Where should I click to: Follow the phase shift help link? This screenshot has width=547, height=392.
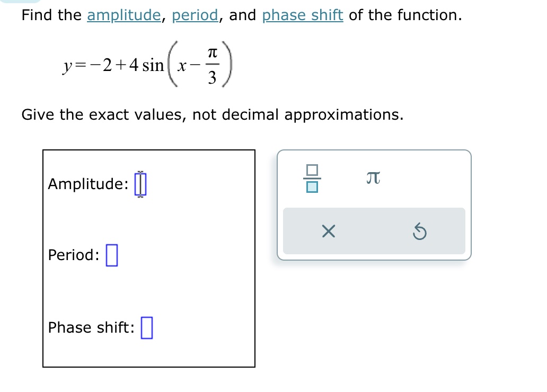(x=302, y=15)
